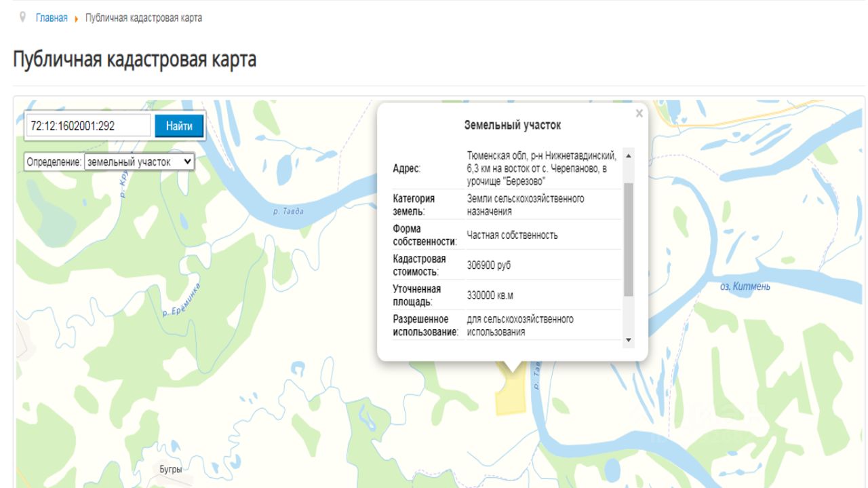Image resolution: width=868 pixels, height=488 pixels.
Task: Click the yellow highlighted land parcel
Action: click(511, 396)
